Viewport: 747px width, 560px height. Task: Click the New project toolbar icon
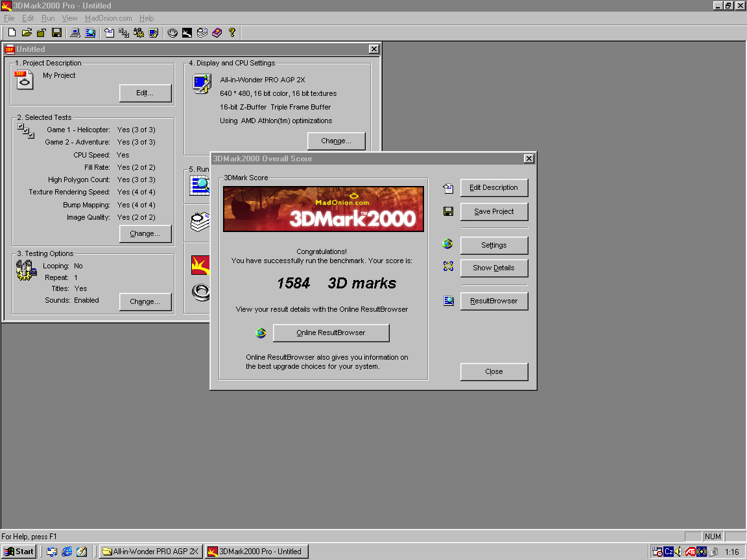click(x=12, y=32)
